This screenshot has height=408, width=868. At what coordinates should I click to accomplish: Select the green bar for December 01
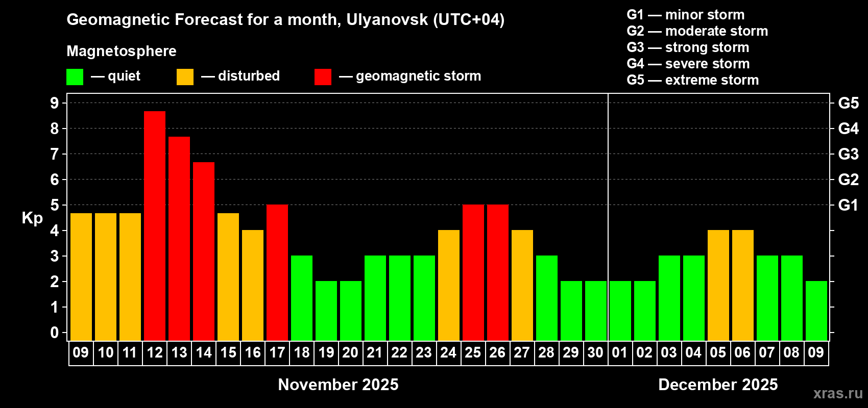pos(620,311)
